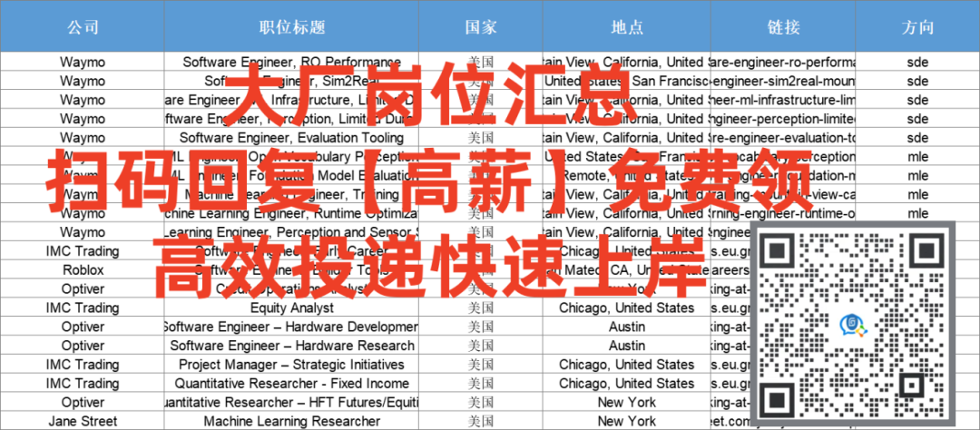
Task: Select Waymo in the RO Performance row
Action: 83,62
